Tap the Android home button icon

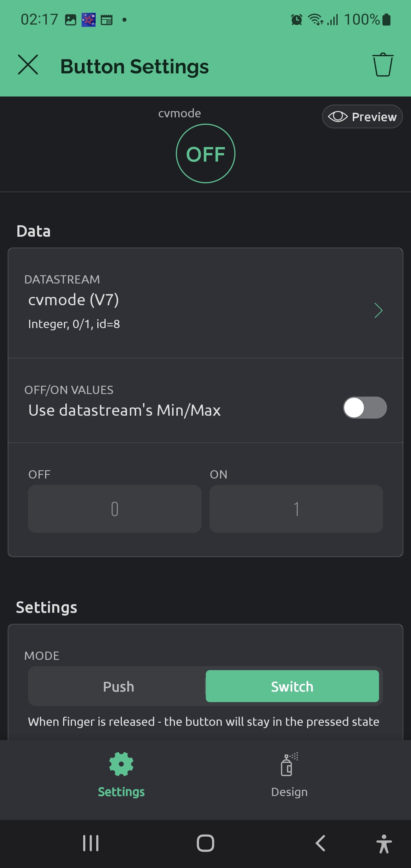[205, 843]
